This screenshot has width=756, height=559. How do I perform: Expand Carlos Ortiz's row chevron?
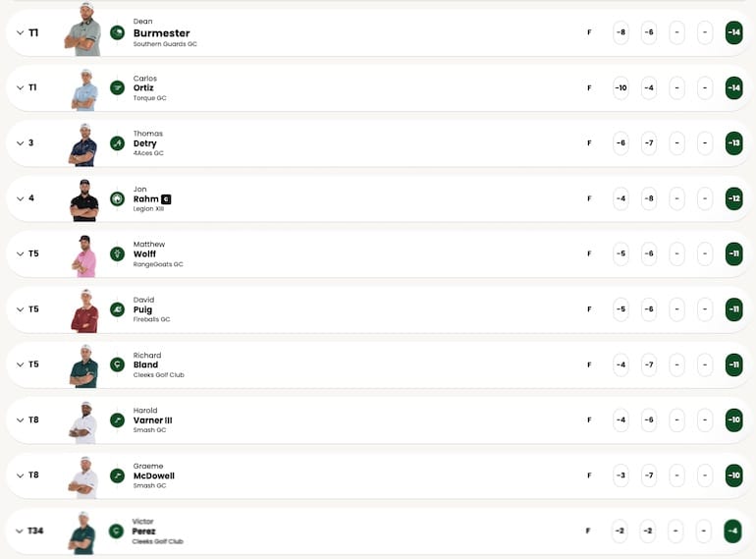[19, 87]
